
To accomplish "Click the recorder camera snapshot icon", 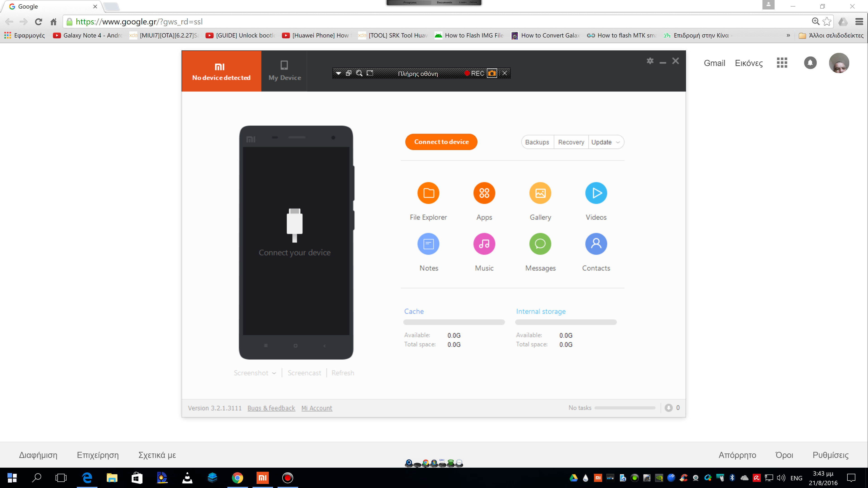I will coord(492,73).
